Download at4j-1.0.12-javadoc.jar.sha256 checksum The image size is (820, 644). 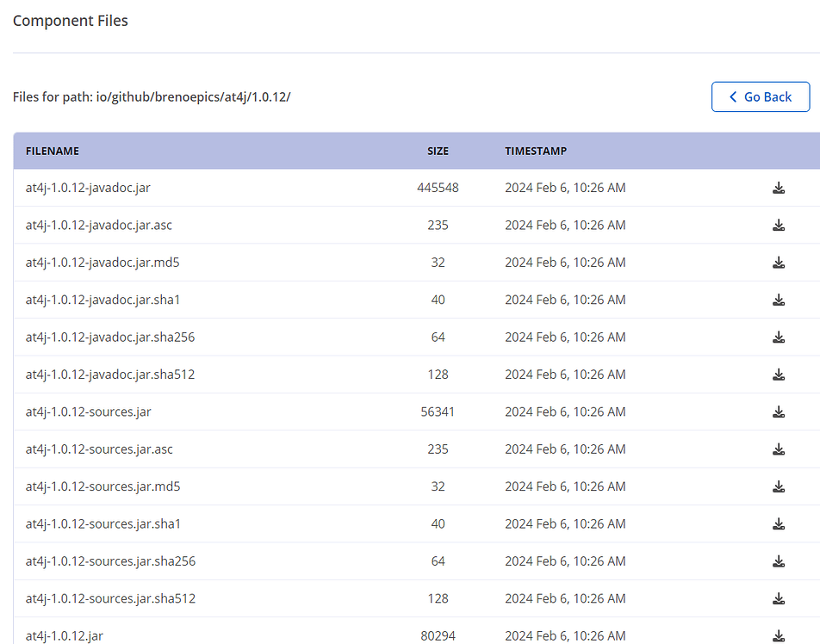click(x=779, y=337)
